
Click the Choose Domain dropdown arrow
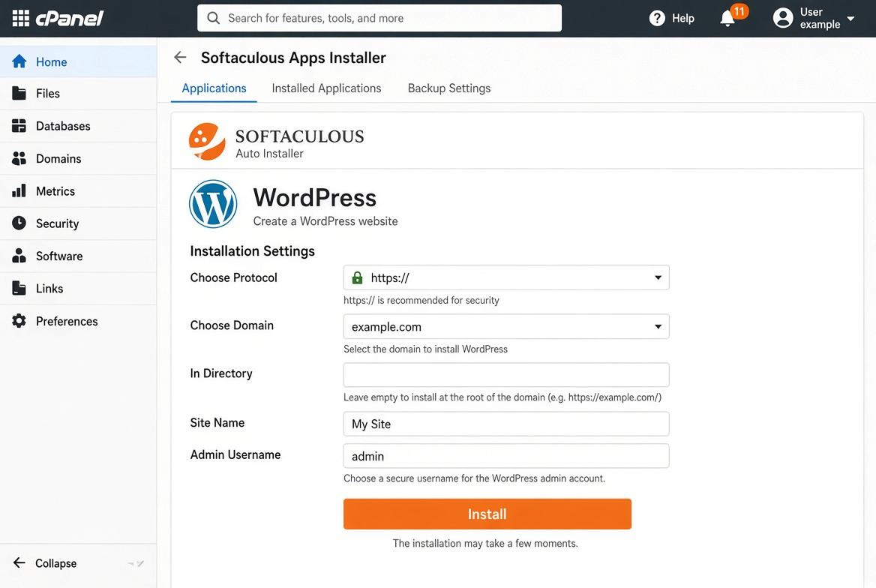(658, 326)
